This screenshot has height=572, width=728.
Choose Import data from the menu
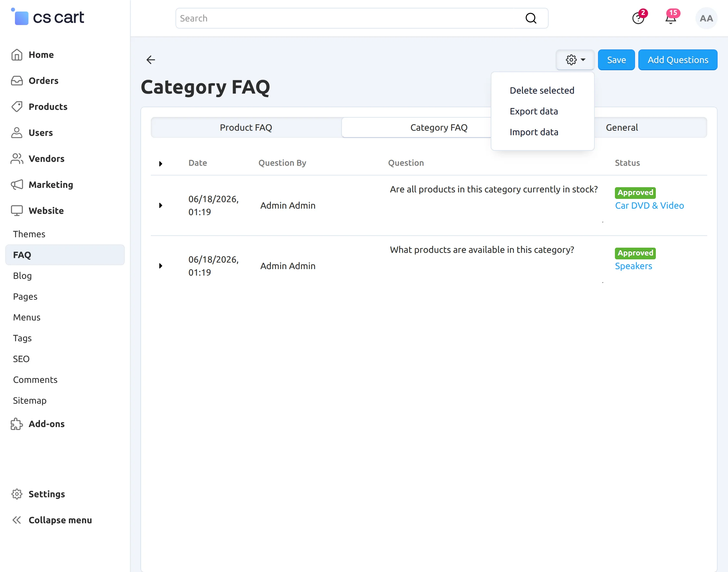coord(534,132)
